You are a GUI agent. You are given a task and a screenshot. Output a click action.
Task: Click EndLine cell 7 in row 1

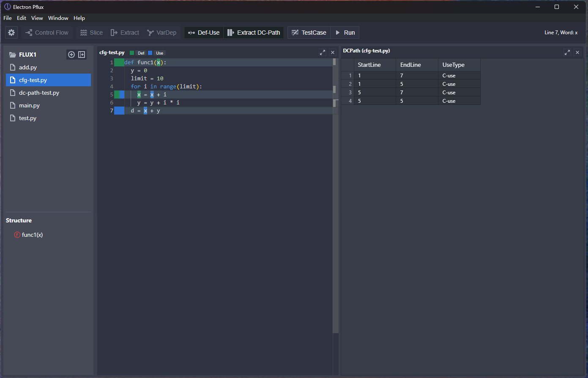417,75
